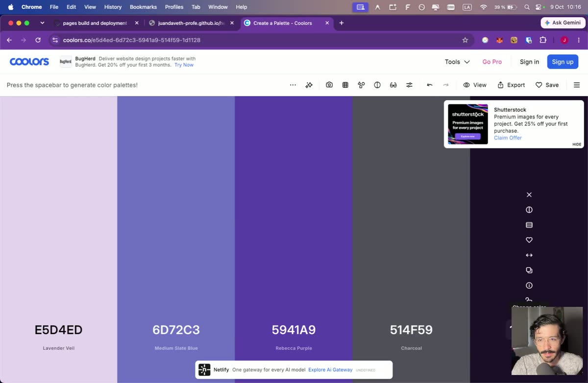588x383 pixels.
Task: Open the View options with the eye icon
Action: (475, 85)
